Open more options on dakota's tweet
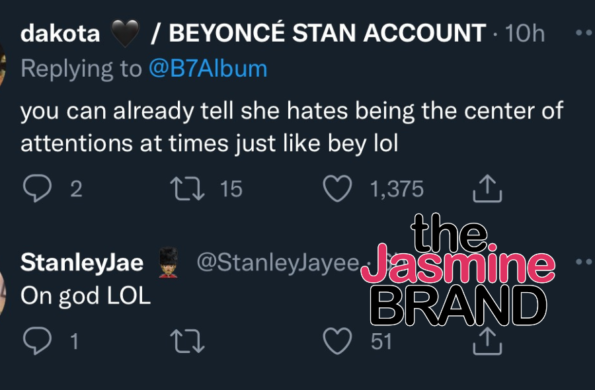Image resolution: width=595 pixels, height=390 pixels. coord(584,33)
